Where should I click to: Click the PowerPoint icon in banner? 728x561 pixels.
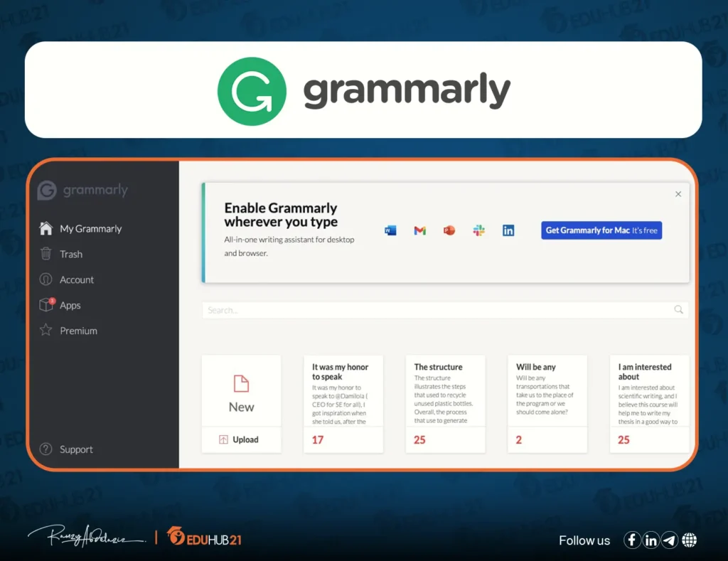tap(449, 230)
